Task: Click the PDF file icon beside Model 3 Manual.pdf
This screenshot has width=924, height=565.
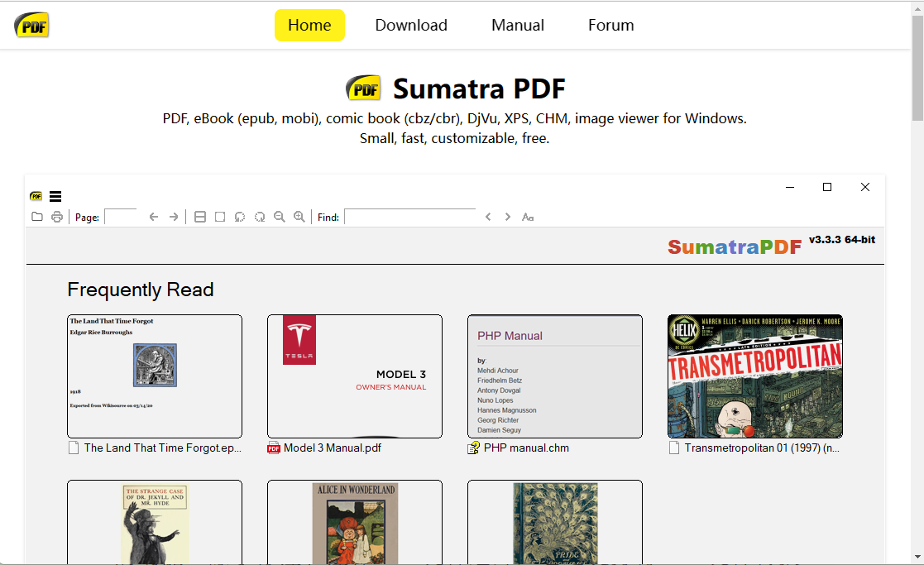Action: click(274, 448)
